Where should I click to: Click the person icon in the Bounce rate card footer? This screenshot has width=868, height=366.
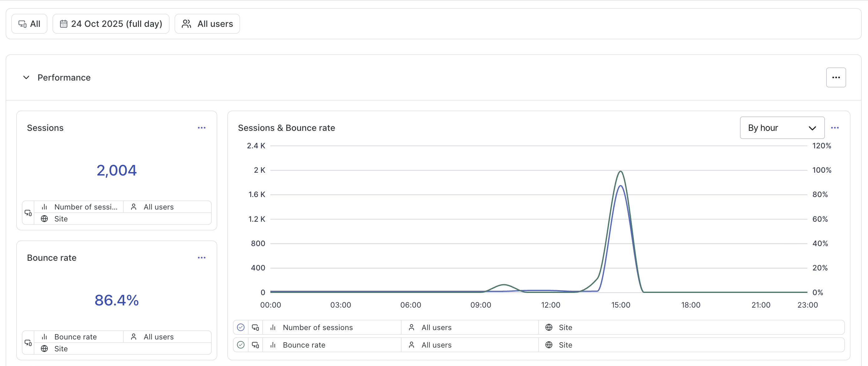coord(133,337)
